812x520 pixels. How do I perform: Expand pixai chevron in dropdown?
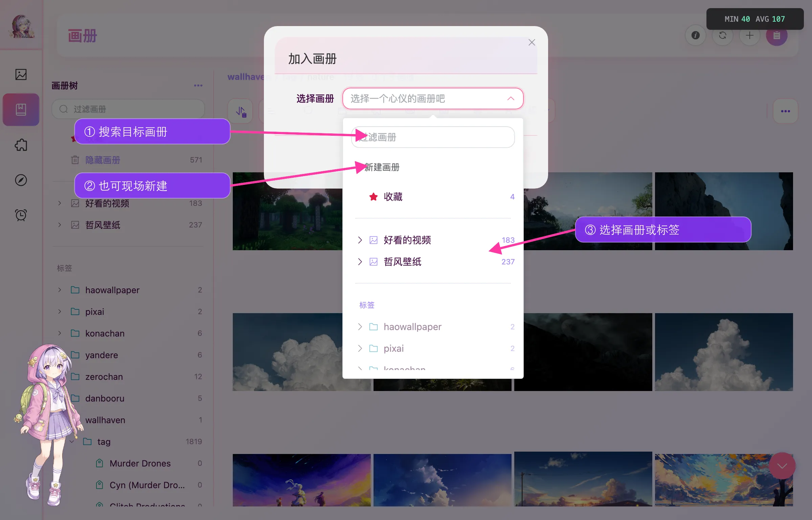pos(360,348)
